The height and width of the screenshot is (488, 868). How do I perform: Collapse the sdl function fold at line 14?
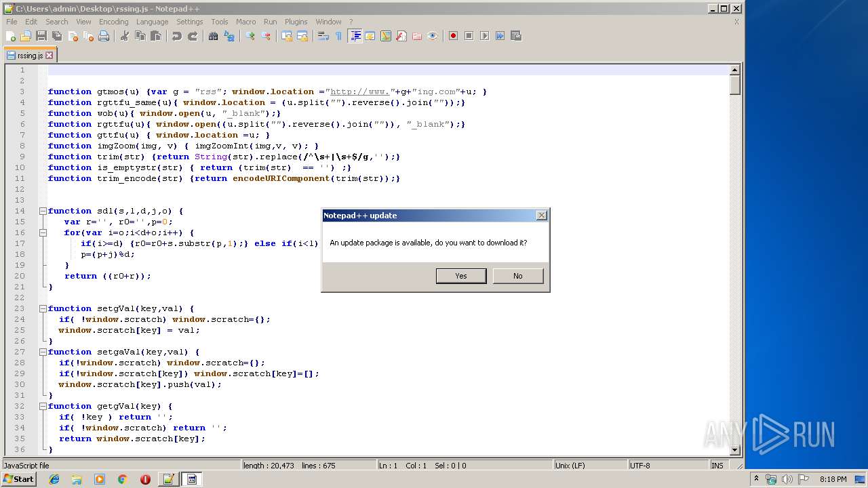click(x=43, y=211)
